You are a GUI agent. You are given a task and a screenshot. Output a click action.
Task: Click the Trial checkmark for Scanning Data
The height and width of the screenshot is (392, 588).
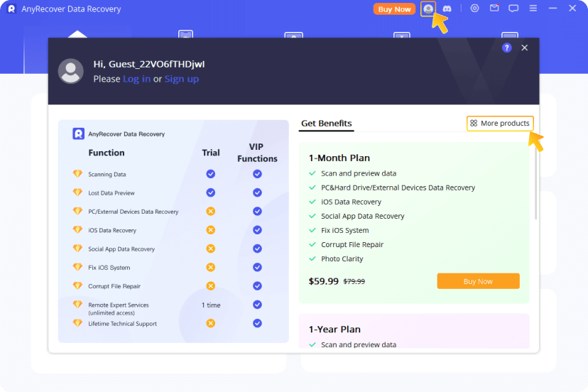tap(210, 174)
